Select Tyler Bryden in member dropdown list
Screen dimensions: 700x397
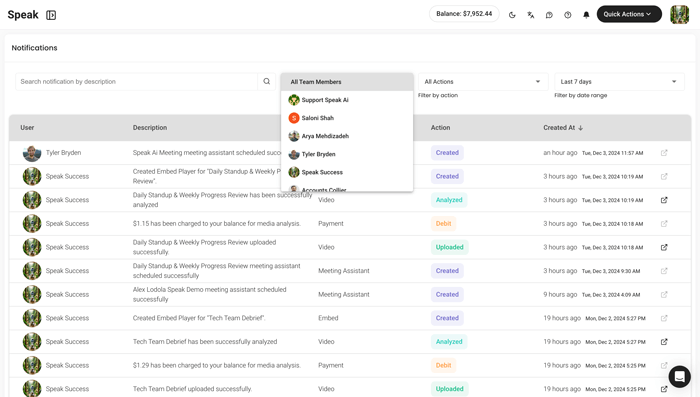pyautogui.click(x=347, y=154)
